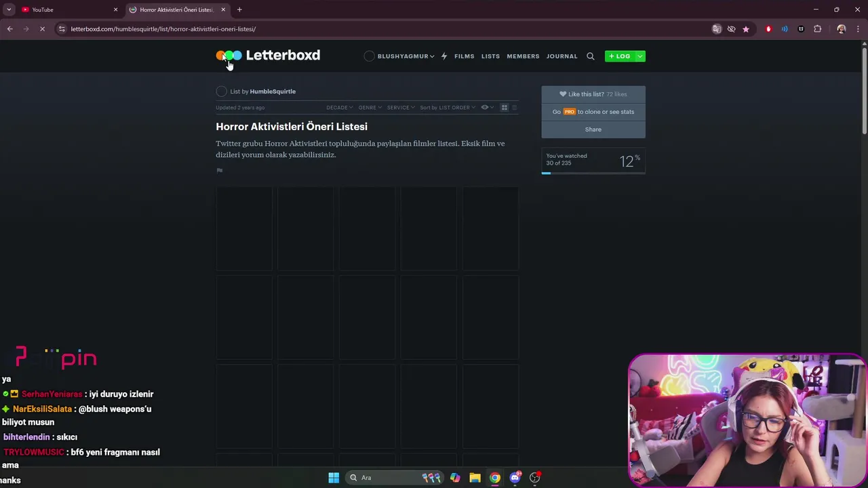Image resolution: width=868 pixels, height=488 pixels.
Task: Switch to grid view layout
Action: click(504, 108)
